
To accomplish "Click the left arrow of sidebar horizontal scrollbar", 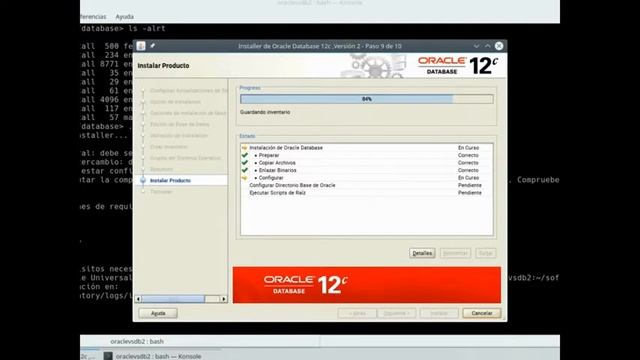I will 138,299.
